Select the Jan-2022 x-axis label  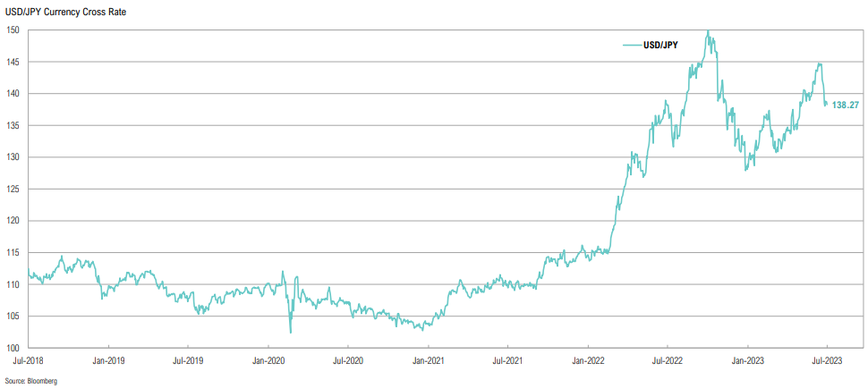[x=588, y=361]
